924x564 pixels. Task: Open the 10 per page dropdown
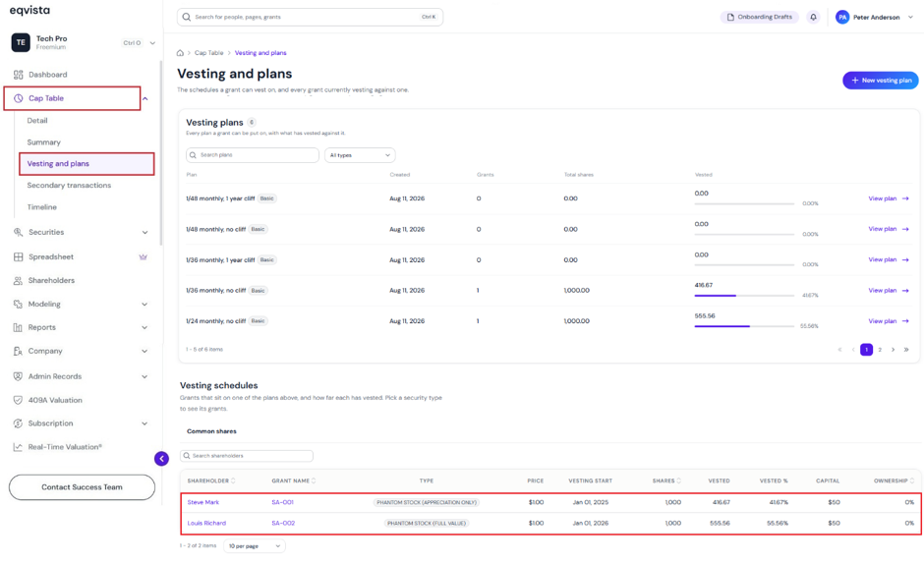point(254,546)
